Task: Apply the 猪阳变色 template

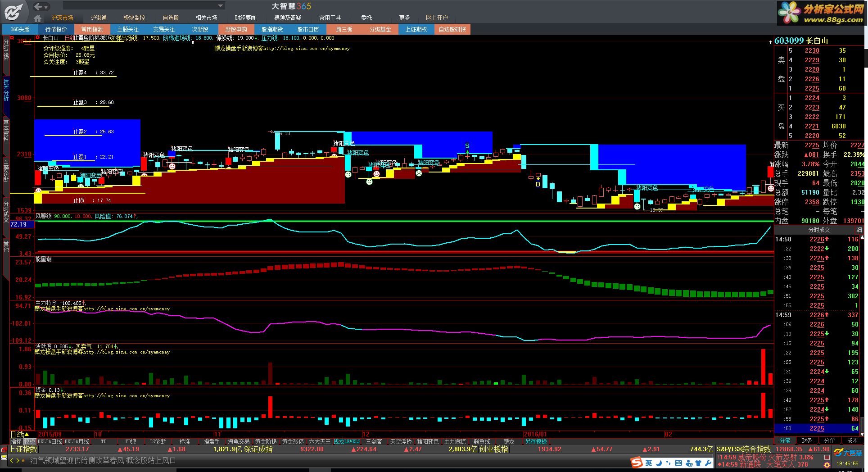Action: click(428, 441)
